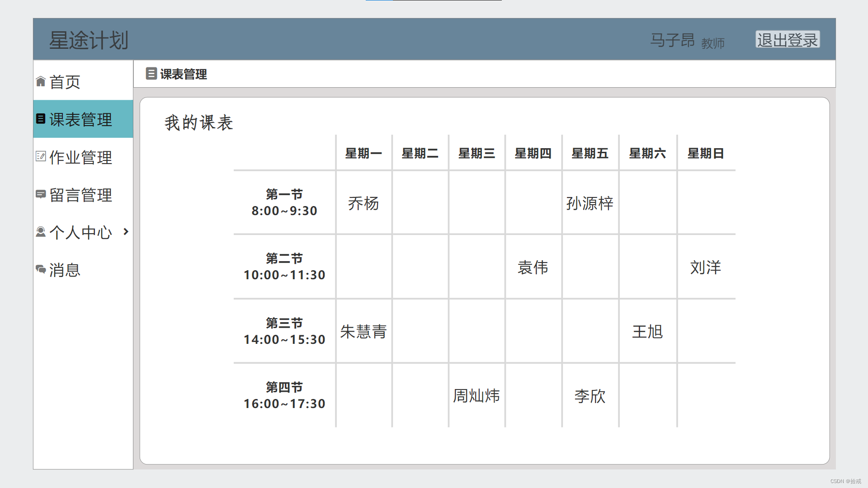
Task: Click the 个人中心 user avatar icon
Action: [x=41, y=232]
